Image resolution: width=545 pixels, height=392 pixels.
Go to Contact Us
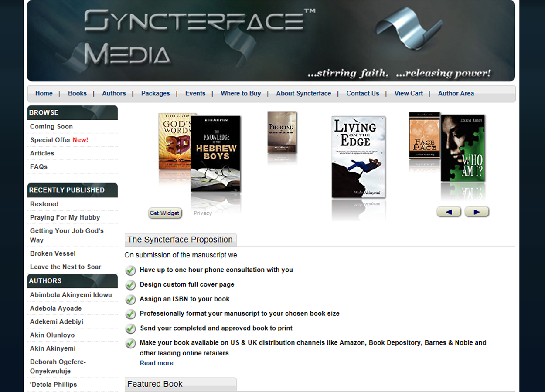[x=363, y=93]
